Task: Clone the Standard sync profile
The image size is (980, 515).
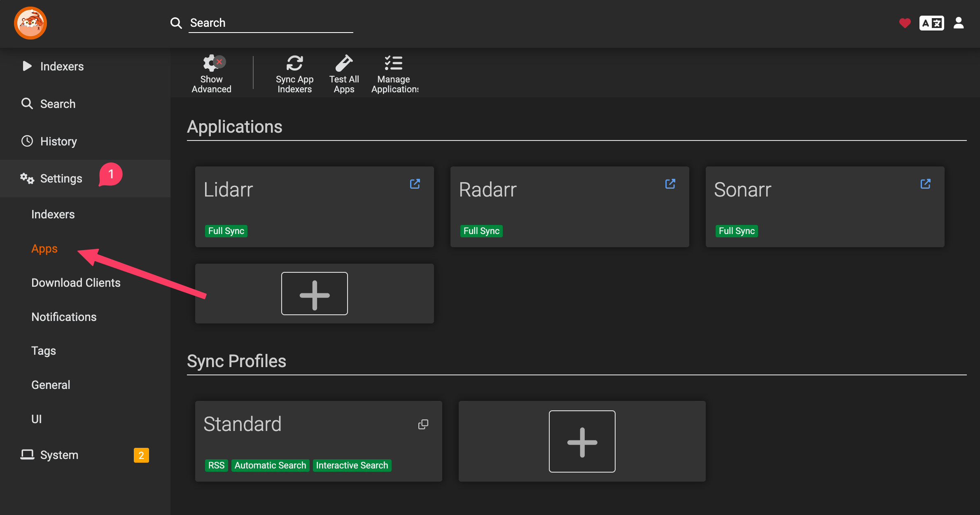Action: tap(423, 424)
